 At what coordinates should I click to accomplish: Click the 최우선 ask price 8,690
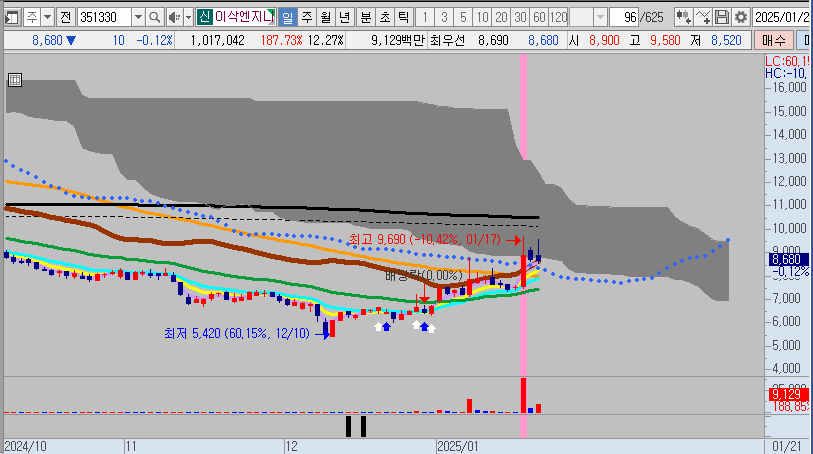coord(493,40)
